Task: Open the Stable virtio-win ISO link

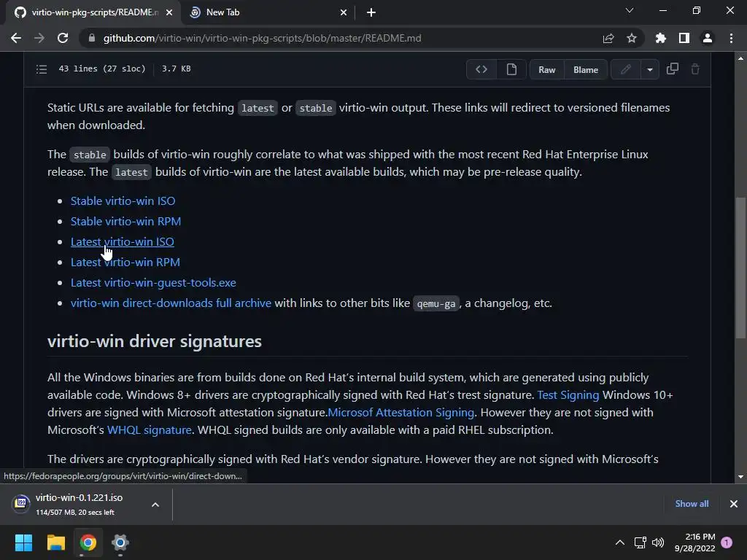Action: pyautogui.click(x=123, y=201)
